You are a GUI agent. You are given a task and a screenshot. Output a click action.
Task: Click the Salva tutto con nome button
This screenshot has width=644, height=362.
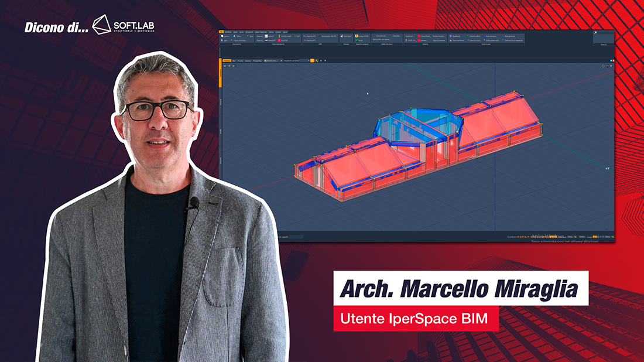(x=383, y=40)
